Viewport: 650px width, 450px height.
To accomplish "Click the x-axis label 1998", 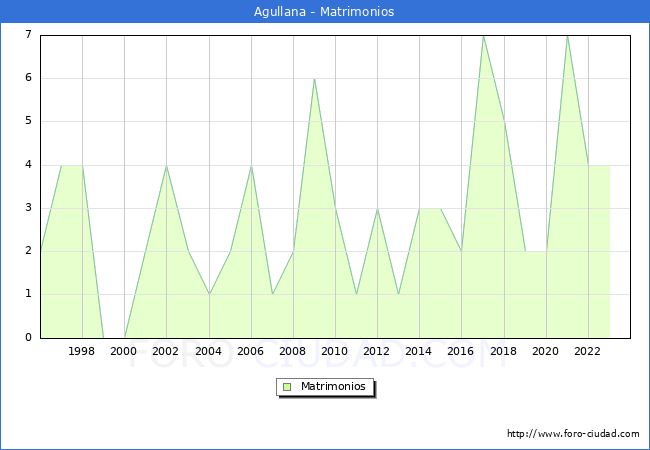I will pos(81,351).
